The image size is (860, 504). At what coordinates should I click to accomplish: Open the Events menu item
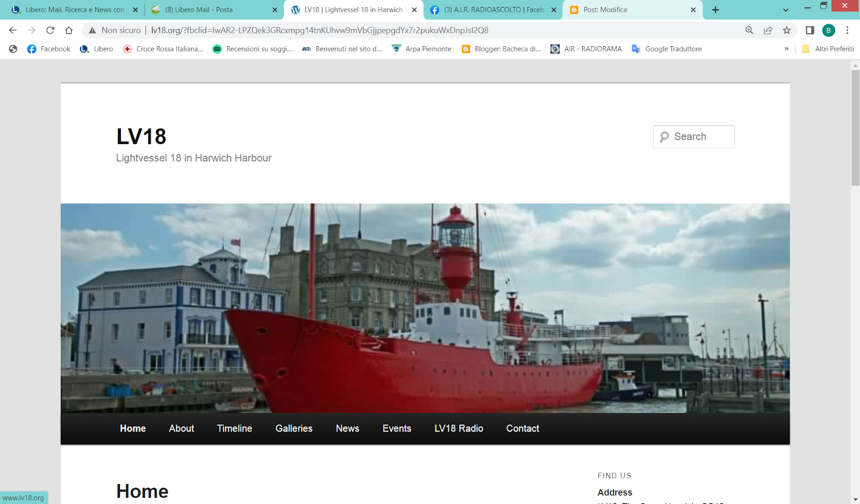click(397, 428)
